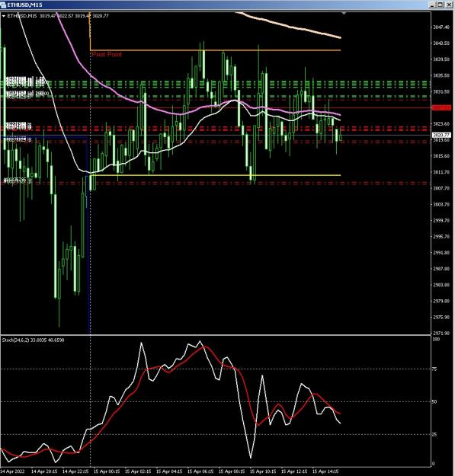The height and width of the screenshot is (476, 455).
Task: Click the 3035.50 price axis value
Action: point(441,75)
